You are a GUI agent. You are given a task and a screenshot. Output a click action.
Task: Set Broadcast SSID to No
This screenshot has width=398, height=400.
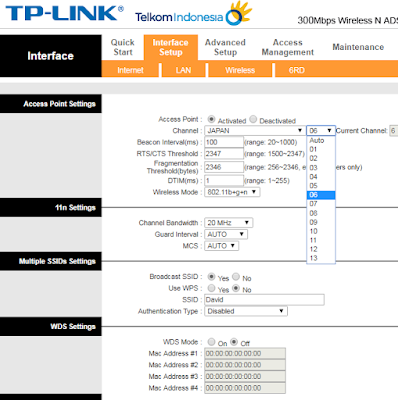coord(236,277)
